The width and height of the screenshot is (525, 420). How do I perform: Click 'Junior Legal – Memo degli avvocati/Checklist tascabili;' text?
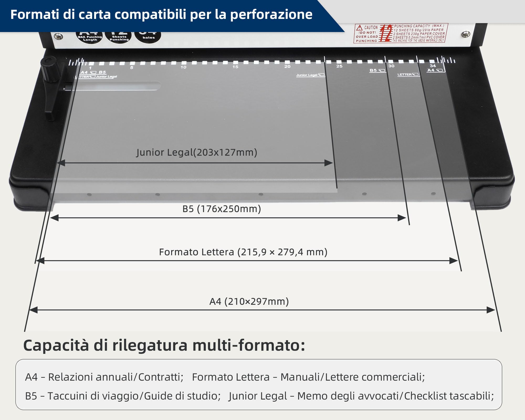pos(361,396)
